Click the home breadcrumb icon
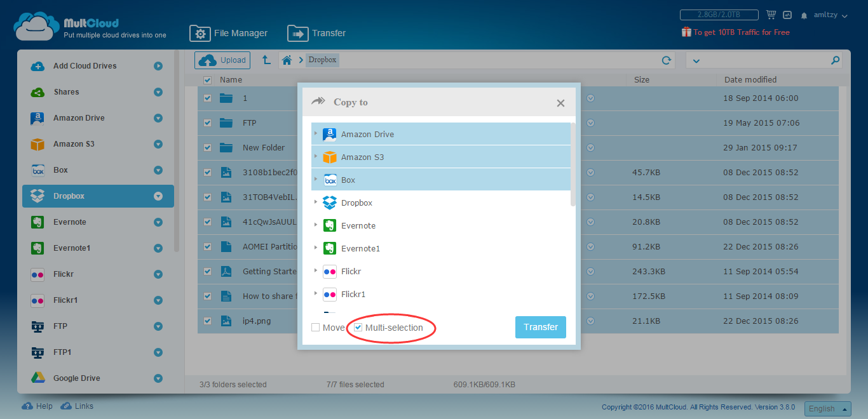Viewport: 868px width, 419px height. (x=287, y=60)
